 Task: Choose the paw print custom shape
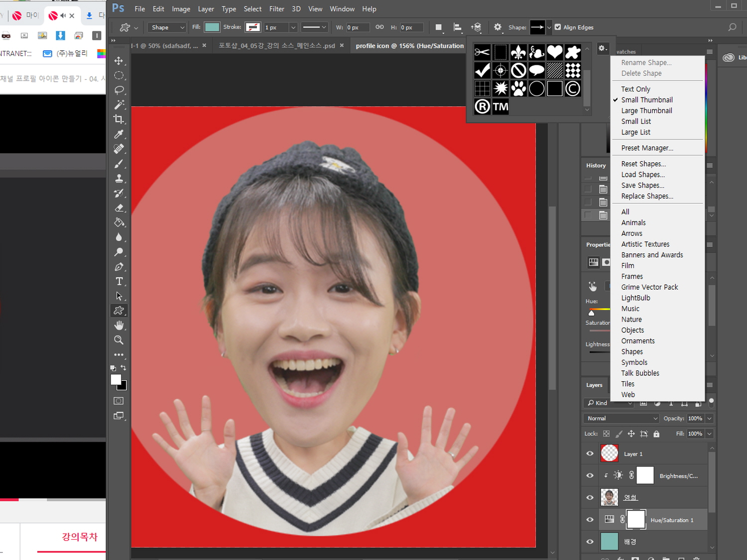[518, 89]
